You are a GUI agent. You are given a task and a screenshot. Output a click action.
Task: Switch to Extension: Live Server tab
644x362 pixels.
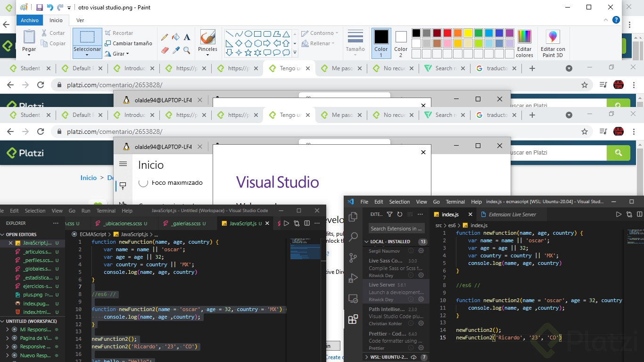click(512, 214)
